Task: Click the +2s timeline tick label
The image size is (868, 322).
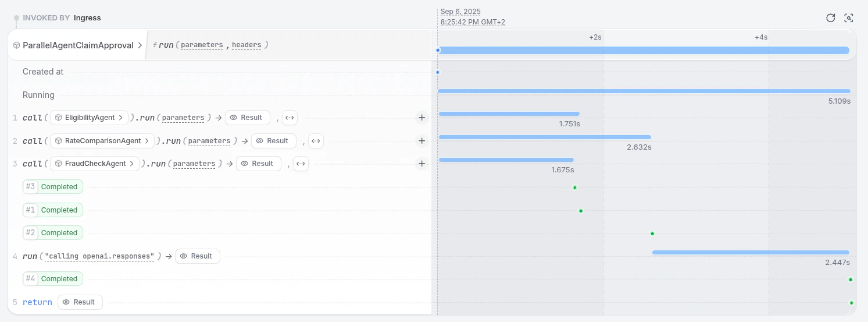Action: click(x=595, y=37)
